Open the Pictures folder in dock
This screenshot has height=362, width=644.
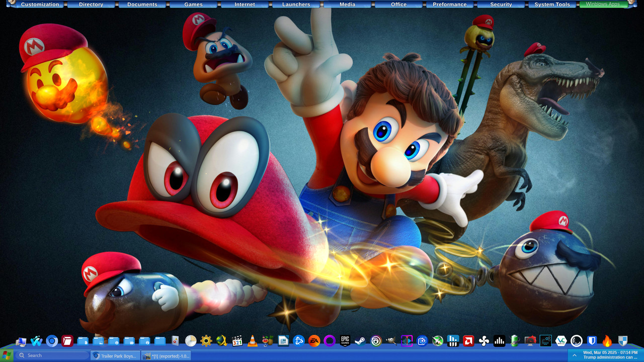pos(99,341)
